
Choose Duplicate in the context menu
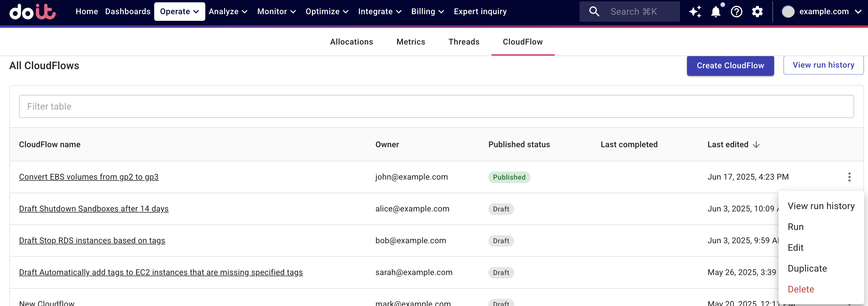[x=821, y=269]
